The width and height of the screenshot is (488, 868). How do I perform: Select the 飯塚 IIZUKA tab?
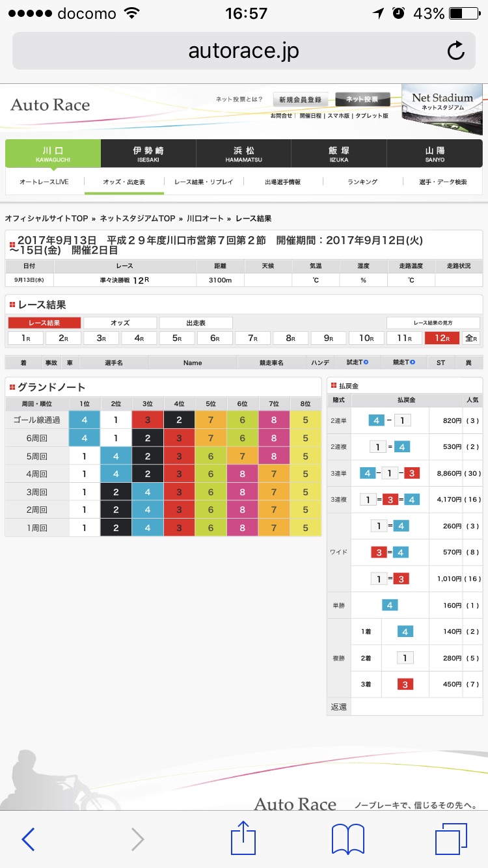339,154
